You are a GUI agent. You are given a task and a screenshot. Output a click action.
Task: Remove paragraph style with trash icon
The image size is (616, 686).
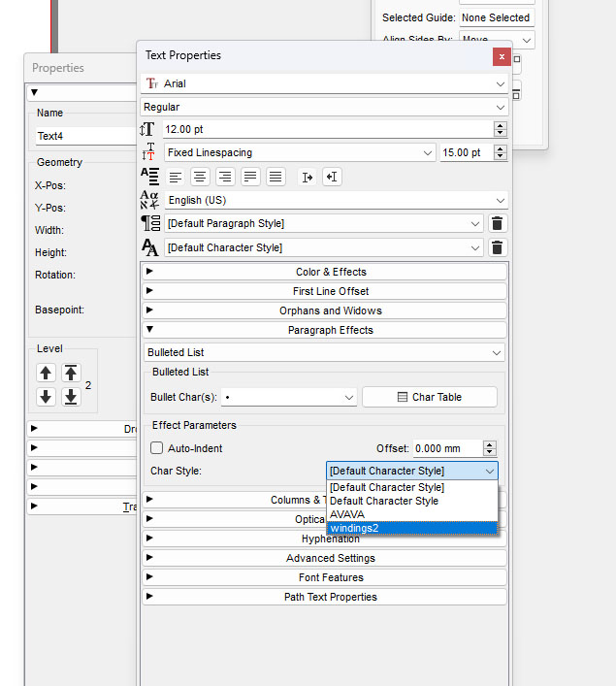coord(498,224)
